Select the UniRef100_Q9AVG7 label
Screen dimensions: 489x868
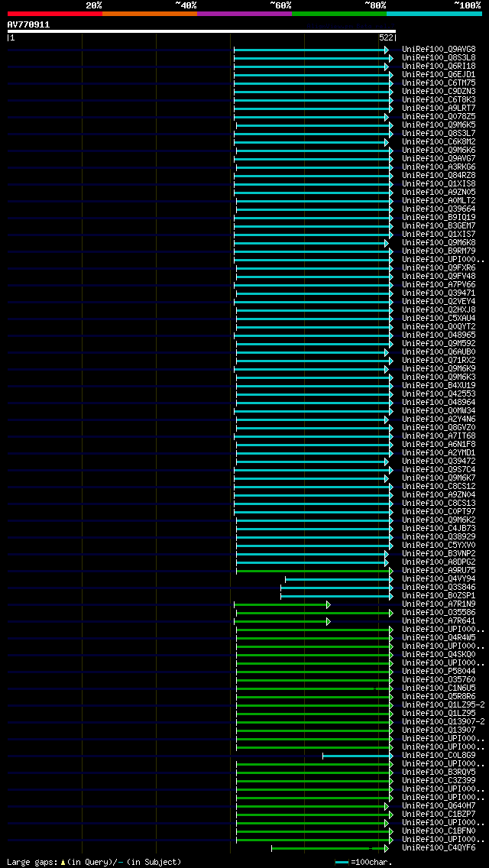439,158
